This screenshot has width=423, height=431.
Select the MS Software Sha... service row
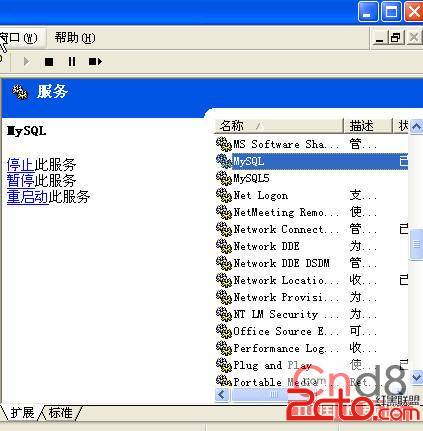coord(311,144)
